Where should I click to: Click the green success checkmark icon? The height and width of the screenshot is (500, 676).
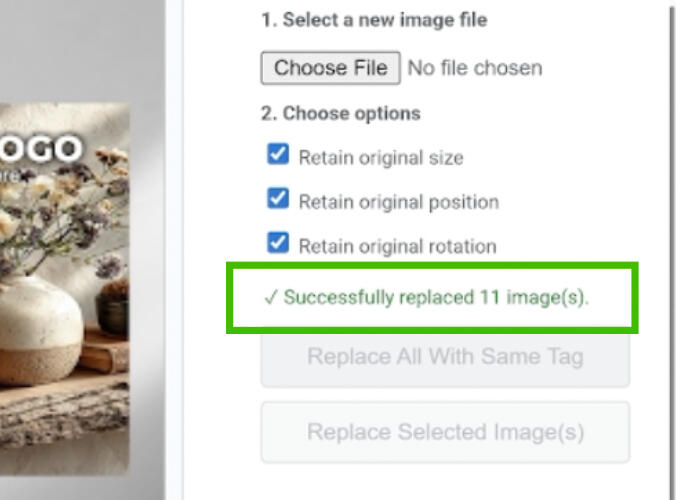coord(269,297)
